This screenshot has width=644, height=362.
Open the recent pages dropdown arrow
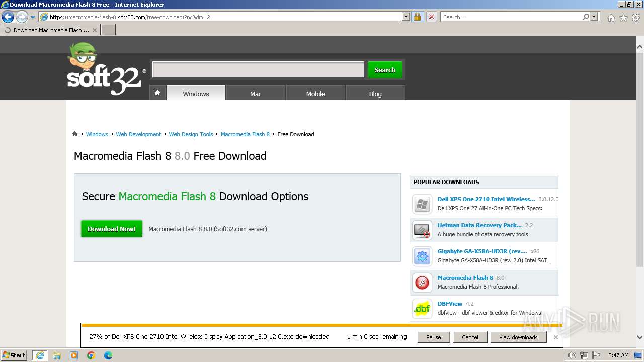pos(33,17)
